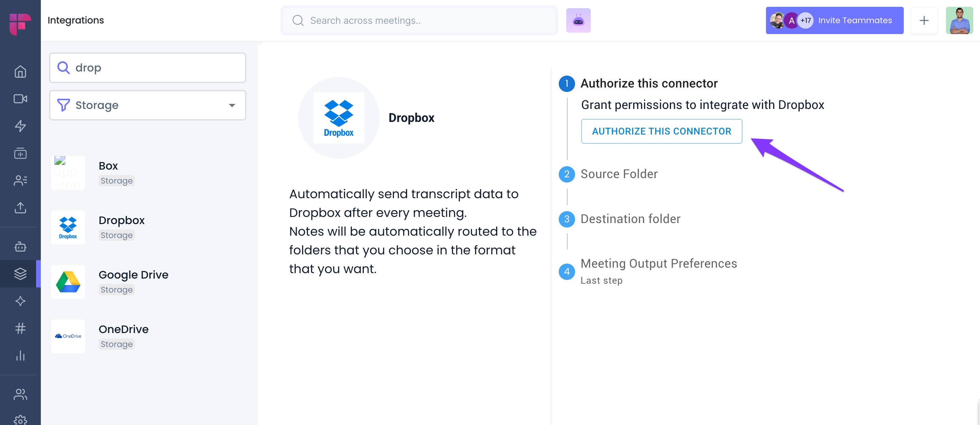Click the AskFred bot icon beside search
The width and height of the screenshot is (980, 425).
[578, 20]
